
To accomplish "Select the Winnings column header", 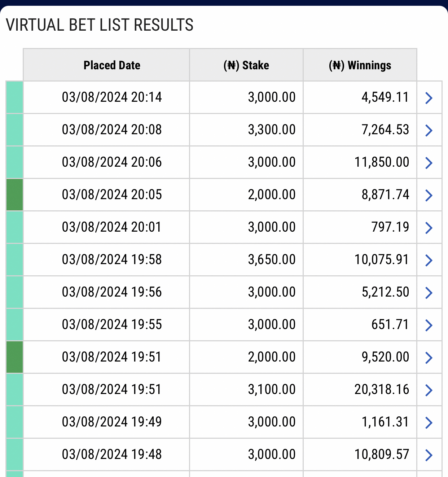I will (360, 65).
